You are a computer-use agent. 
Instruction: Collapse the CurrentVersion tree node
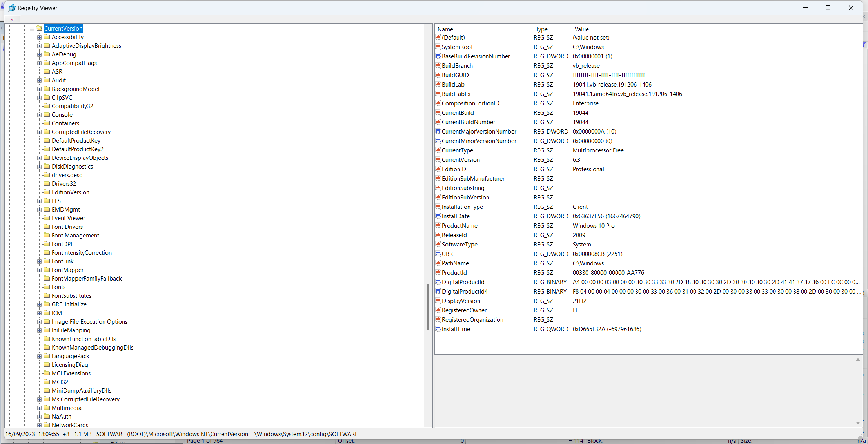32,29
